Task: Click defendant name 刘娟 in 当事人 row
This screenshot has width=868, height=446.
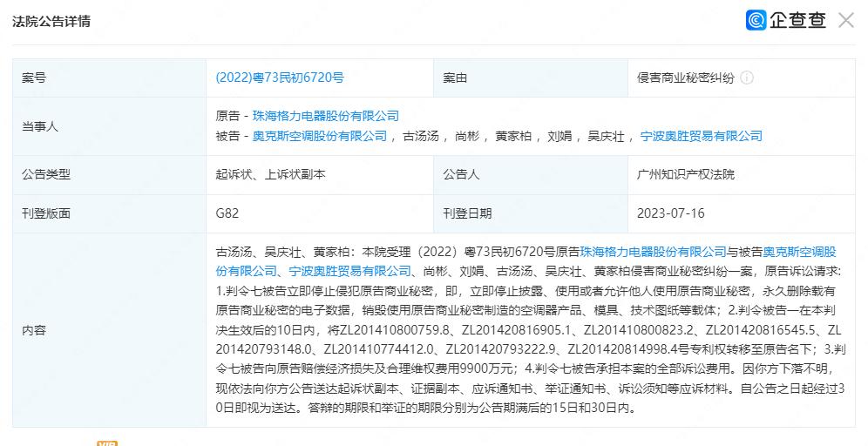Action: pyautogui.click(x=559, y=136)
